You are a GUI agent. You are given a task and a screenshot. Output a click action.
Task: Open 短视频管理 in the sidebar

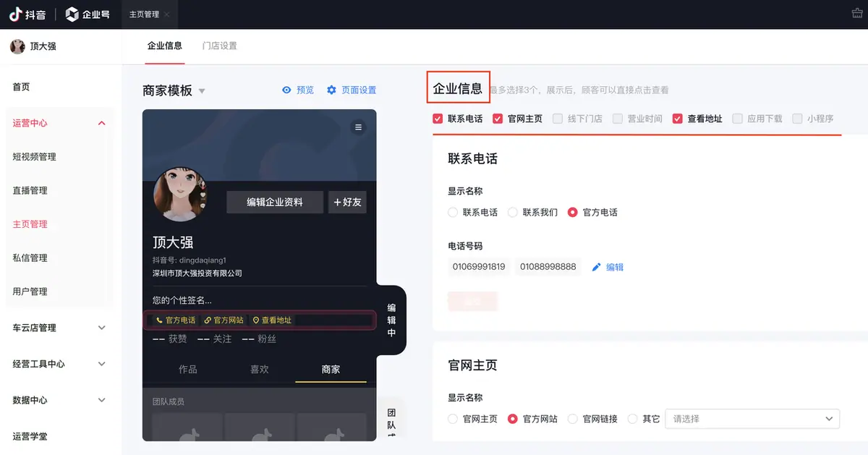[x=34, y=157]
